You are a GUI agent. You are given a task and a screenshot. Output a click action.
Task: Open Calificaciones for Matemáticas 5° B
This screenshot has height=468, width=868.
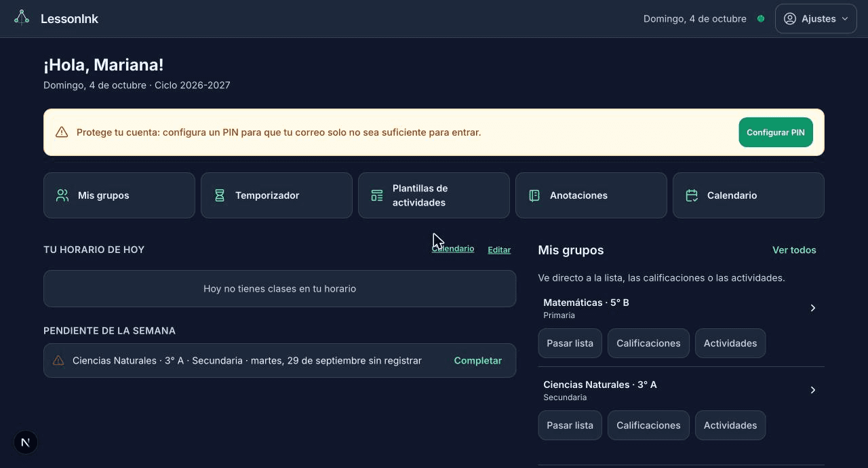pyautogui.click(x=648, y=343)
